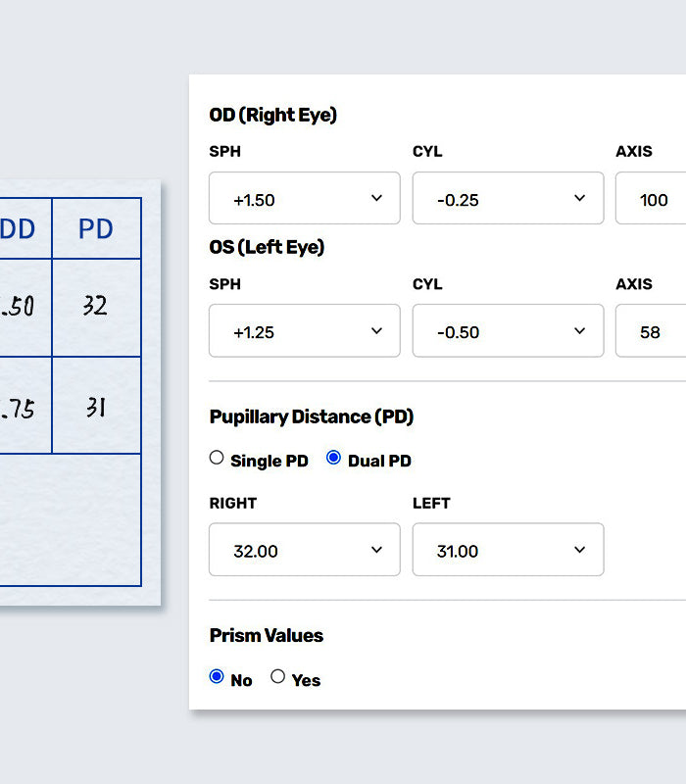
Task: Click the handwritten .50 ADD cell
Action: pyautogui.click(x=18, y=307)
